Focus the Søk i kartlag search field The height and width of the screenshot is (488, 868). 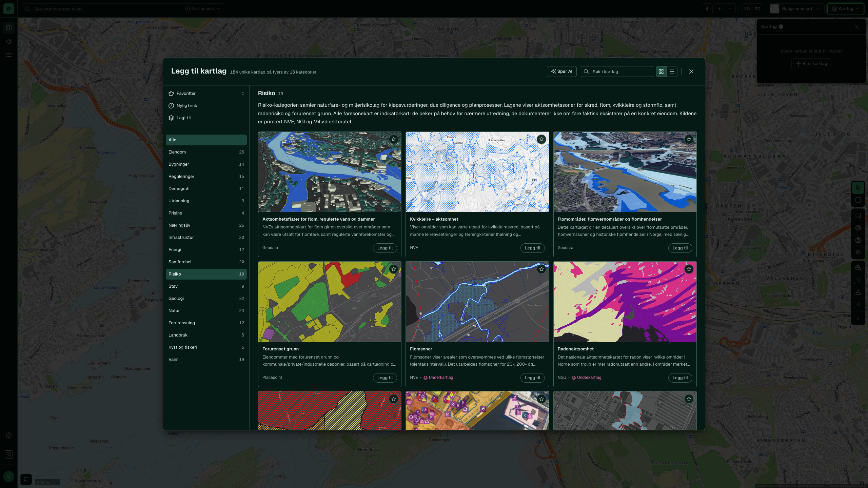(x=617, y=72)
